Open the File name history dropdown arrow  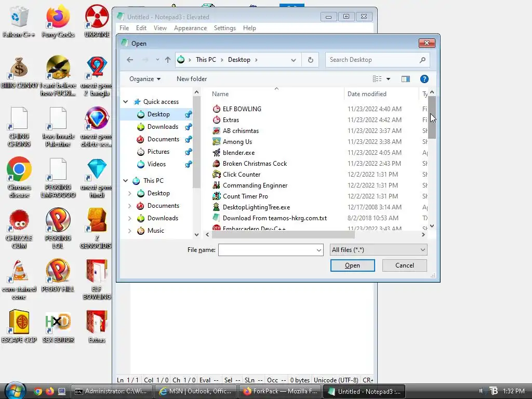(318, 250)
